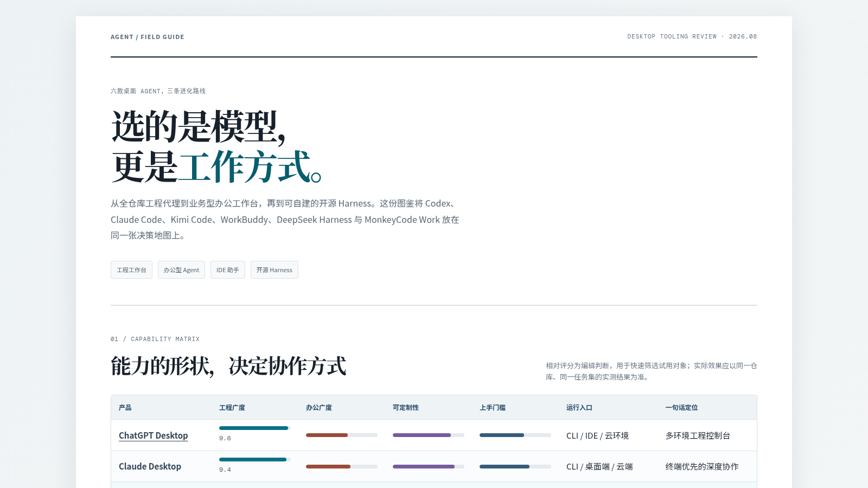Select the IDE 助手 tag
868x488 pixels.
228,270
